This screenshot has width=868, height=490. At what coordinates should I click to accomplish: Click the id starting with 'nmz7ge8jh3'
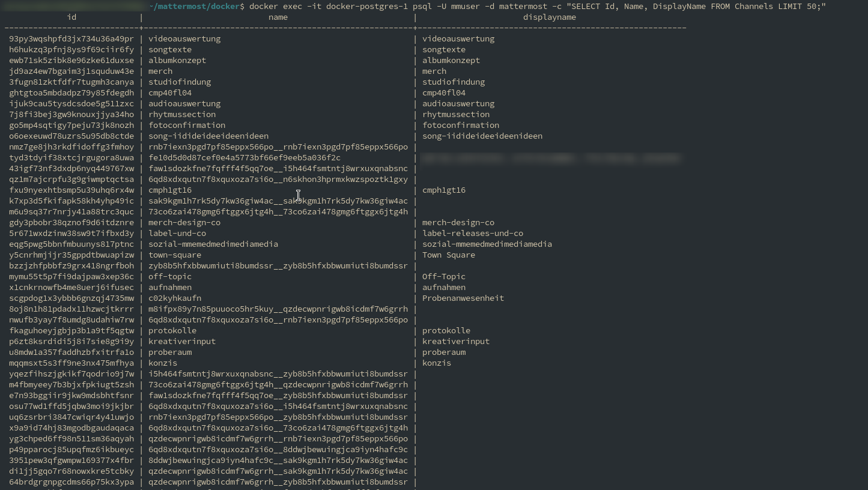(71, 147)
